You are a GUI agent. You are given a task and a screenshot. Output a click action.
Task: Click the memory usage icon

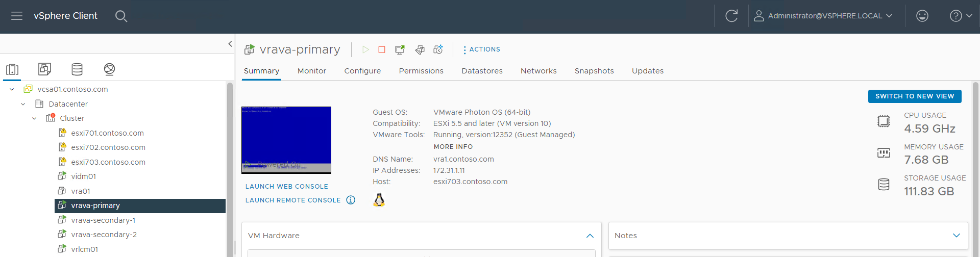pos(884,153)
